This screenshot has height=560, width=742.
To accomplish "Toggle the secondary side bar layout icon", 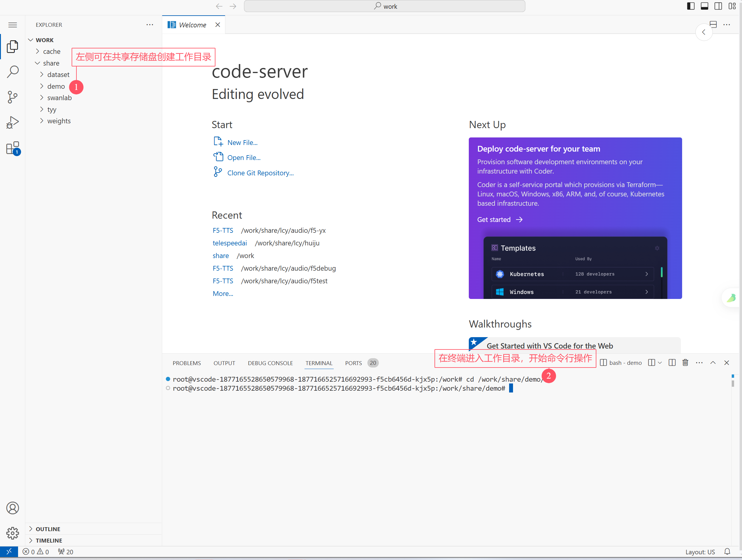I will 718,6.
